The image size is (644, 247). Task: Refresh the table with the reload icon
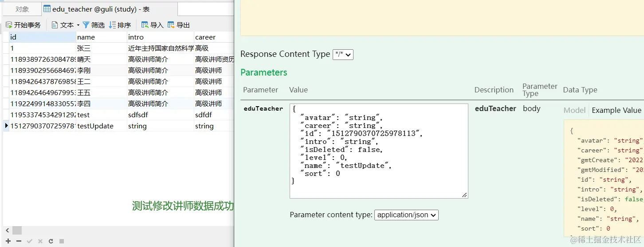pos(51,241)
